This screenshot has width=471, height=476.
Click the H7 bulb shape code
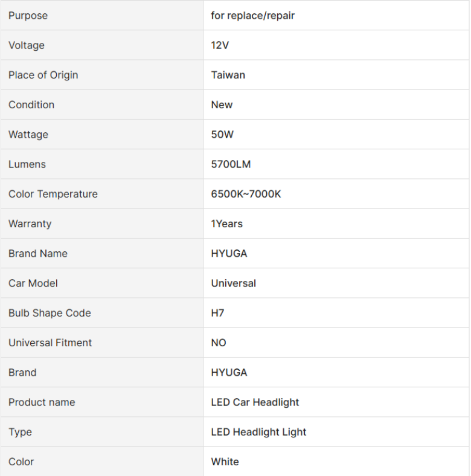(217, 313)
